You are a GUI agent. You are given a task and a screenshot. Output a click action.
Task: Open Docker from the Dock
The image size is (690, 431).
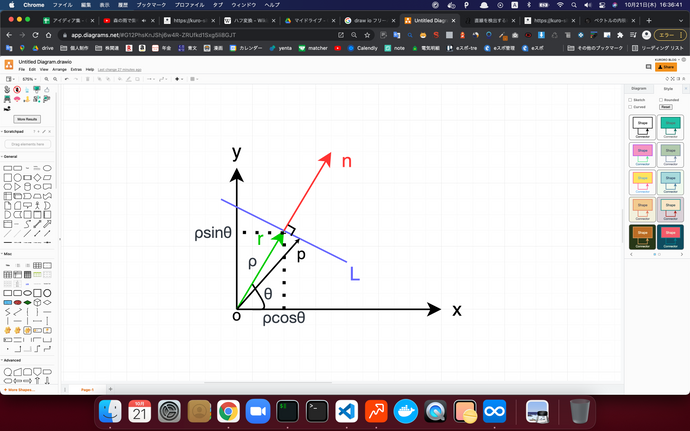405,412
